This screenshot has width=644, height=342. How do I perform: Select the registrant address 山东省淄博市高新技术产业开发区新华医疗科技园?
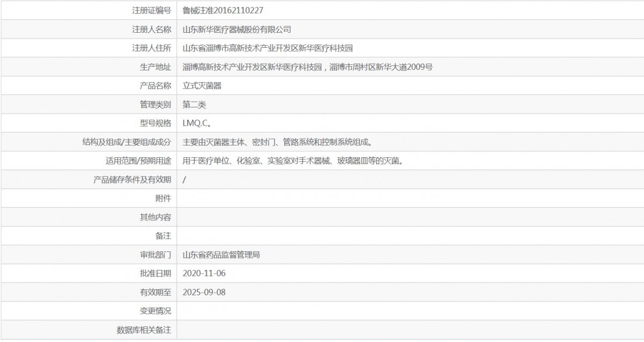tap(268, 48)
